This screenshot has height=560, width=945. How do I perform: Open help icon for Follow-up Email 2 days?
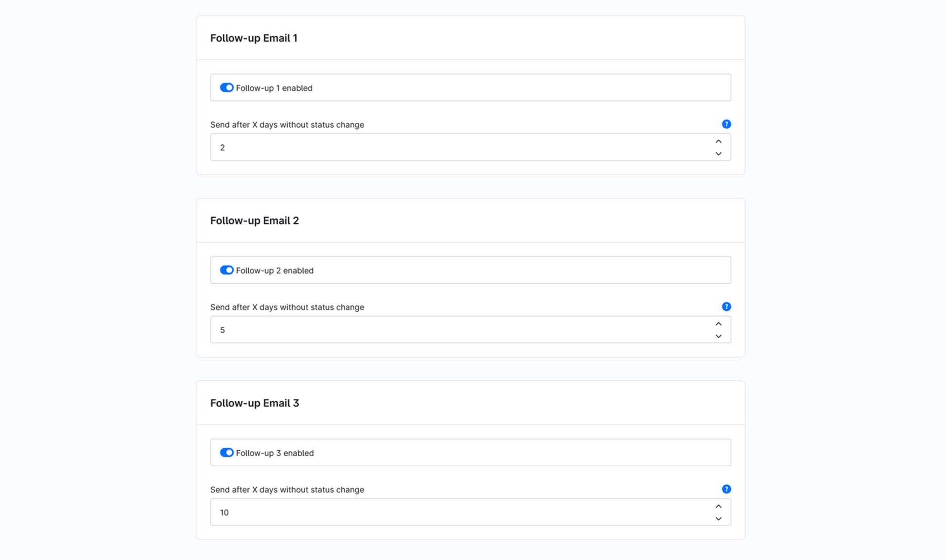click(x=726, y=306)
